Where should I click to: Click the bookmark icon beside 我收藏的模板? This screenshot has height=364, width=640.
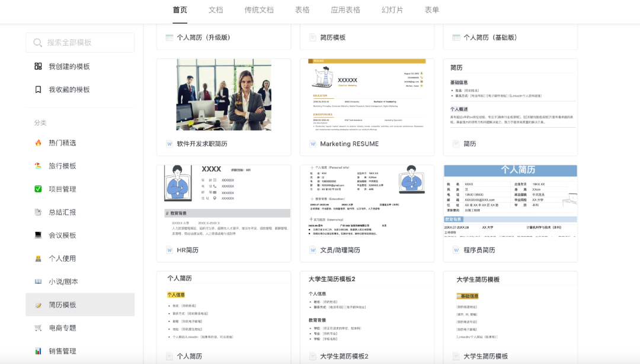(x=38, y=90)
